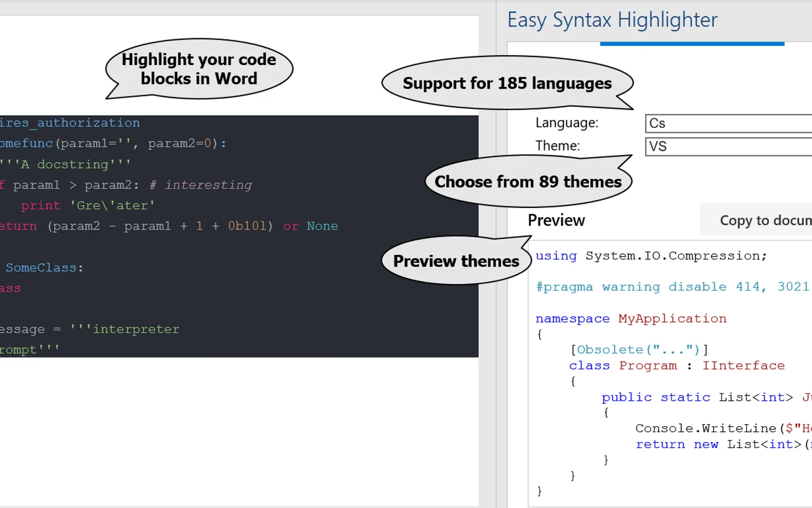
Task: Click the 'using System.IO.Compression;' preview line
Action: coord(651,256)
